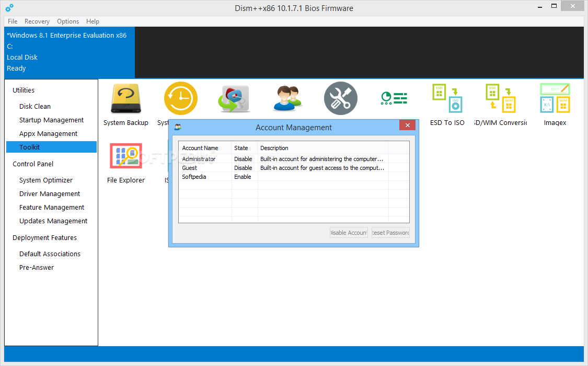Open the Account Management users icon

287,99
